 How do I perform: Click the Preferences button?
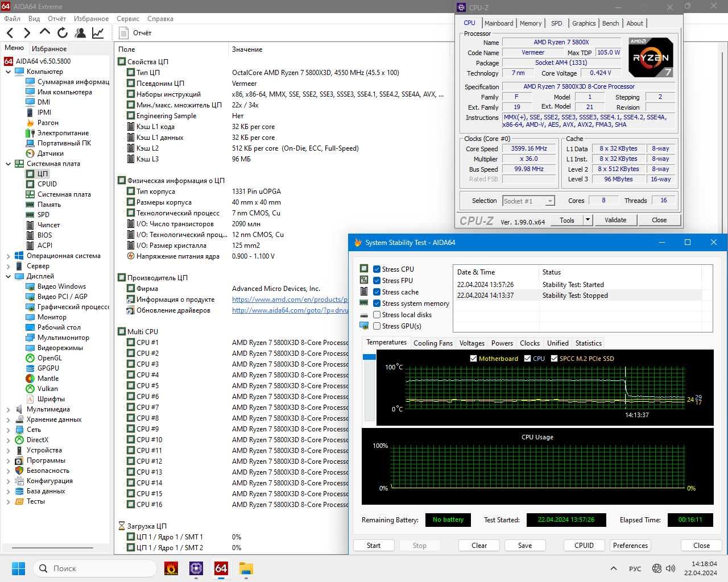coord(630,545)
